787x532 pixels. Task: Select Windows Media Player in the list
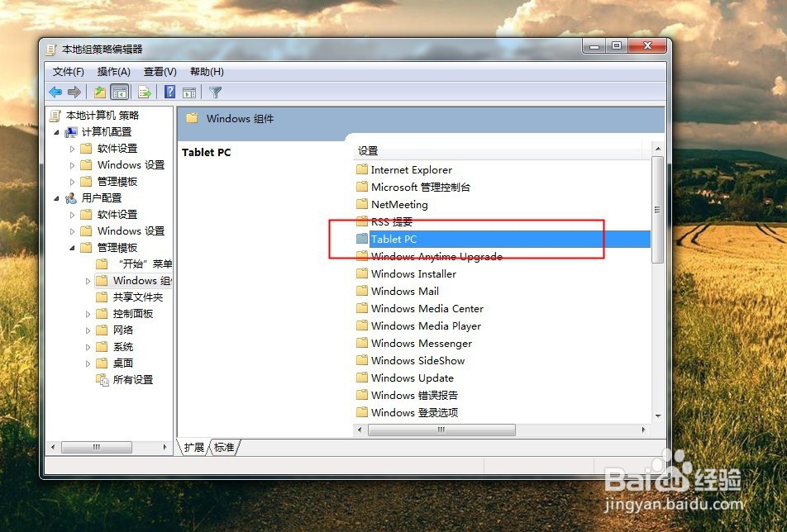[x=426, y=326]
